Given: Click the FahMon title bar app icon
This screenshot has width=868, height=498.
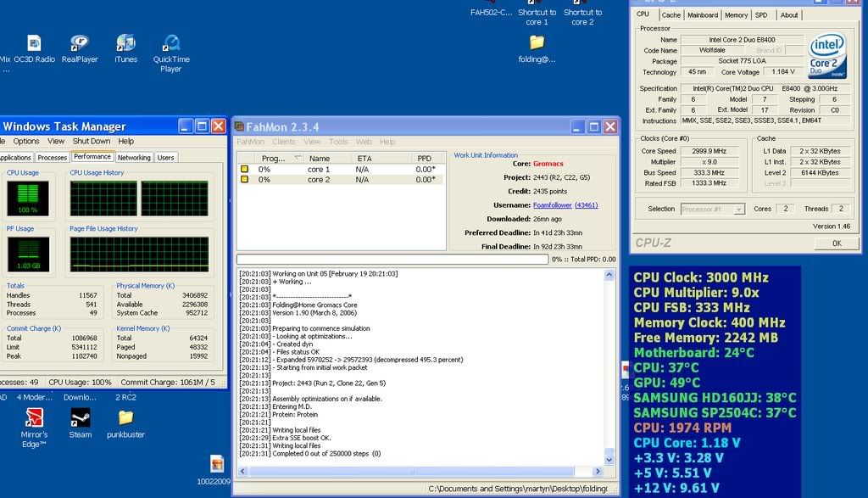Looking at the screenshot, I should tap(240, 127).
